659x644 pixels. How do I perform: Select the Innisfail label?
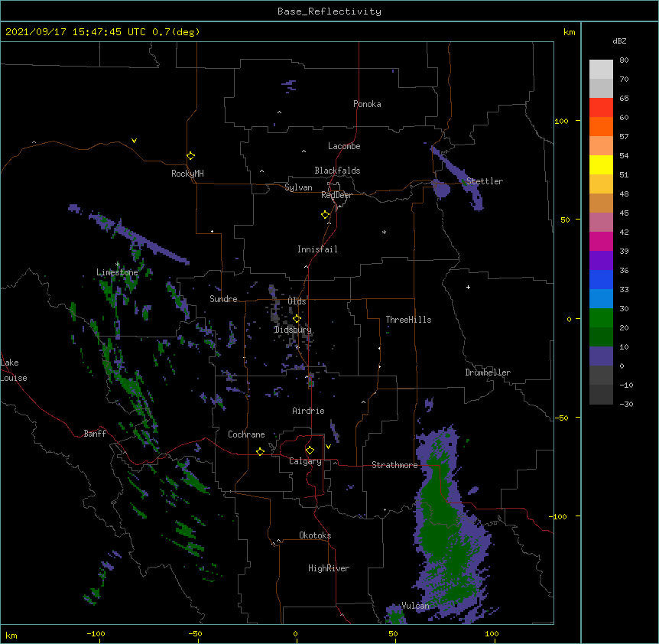(x=317, y=249)
